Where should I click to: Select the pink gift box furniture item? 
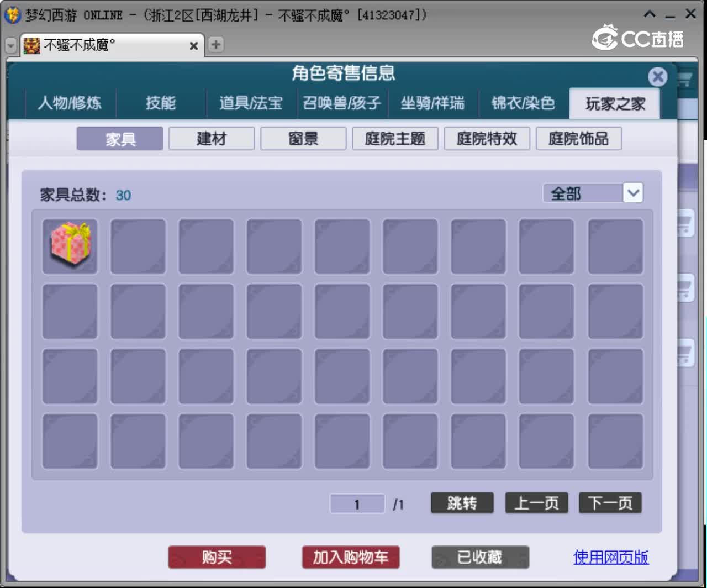tap(70, 246)
